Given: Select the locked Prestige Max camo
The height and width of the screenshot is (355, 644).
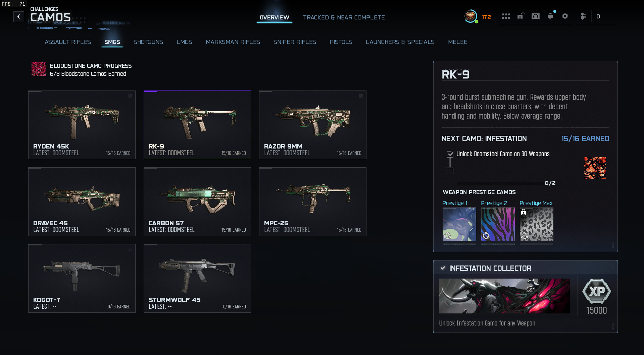Looking at the screenshot, I should [x=537, y=224].
